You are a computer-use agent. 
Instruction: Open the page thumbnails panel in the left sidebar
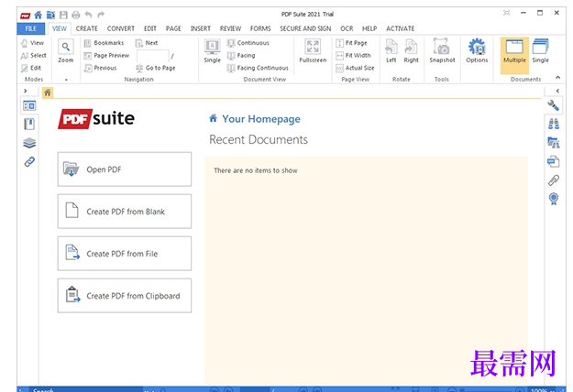coord(29,106)
